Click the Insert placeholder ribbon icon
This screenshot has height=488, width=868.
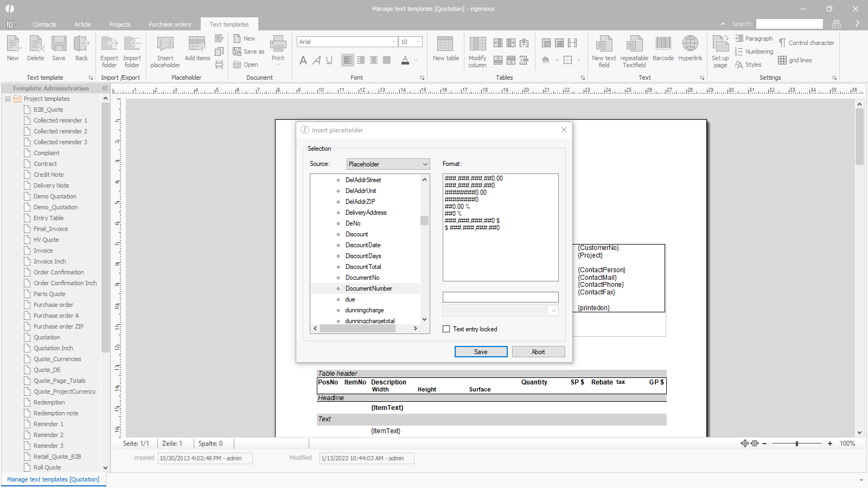click(x=165, y=44)
